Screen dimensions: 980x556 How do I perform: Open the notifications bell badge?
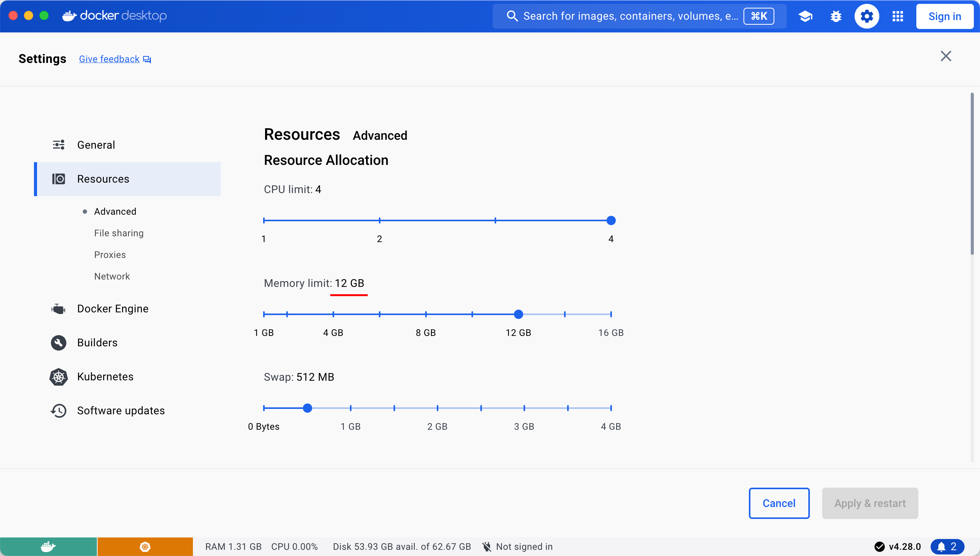pyautogui.click(x=947, y=546)
